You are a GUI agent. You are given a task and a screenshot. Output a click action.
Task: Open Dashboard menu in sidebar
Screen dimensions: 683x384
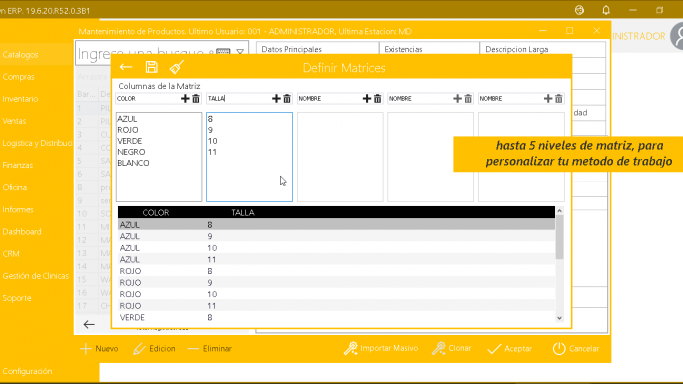22,232
